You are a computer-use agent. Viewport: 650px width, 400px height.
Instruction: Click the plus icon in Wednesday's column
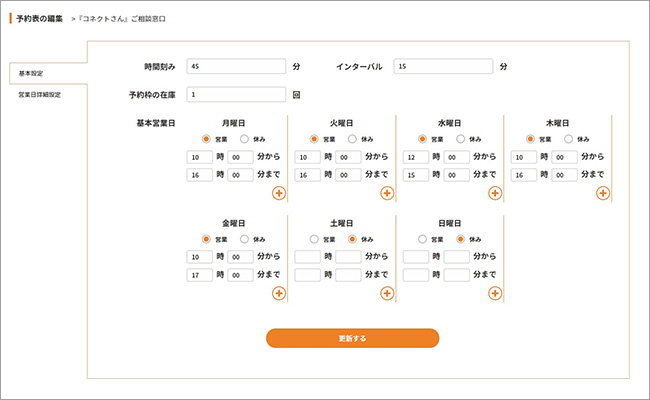[494, 193]
